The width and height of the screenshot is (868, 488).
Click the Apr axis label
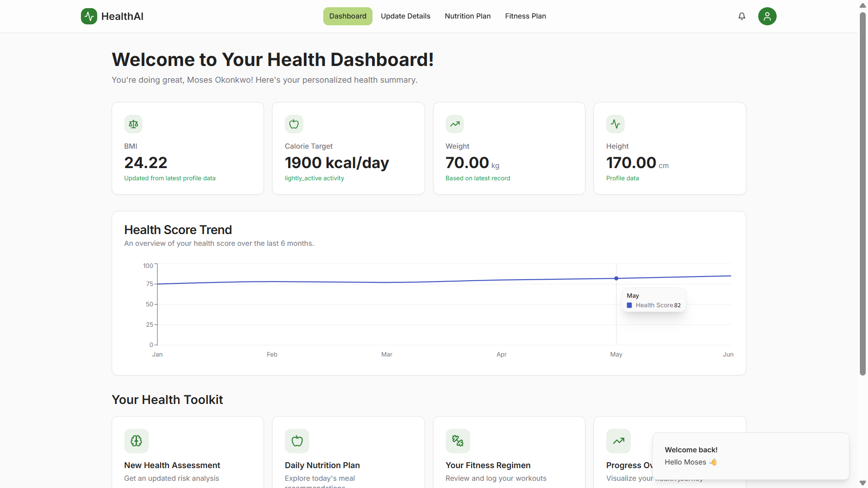501,354
